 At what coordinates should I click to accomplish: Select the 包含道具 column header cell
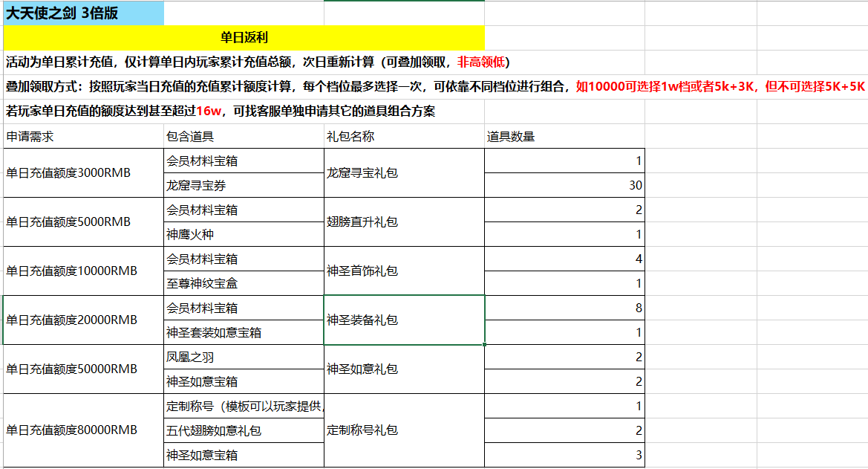tap(244, 136)
